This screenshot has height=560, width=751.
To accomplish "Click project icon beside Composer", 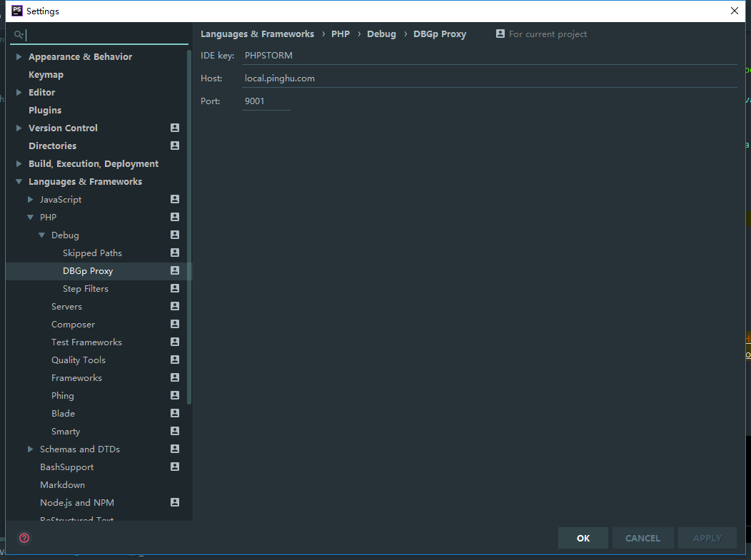I will click(175, 324).
